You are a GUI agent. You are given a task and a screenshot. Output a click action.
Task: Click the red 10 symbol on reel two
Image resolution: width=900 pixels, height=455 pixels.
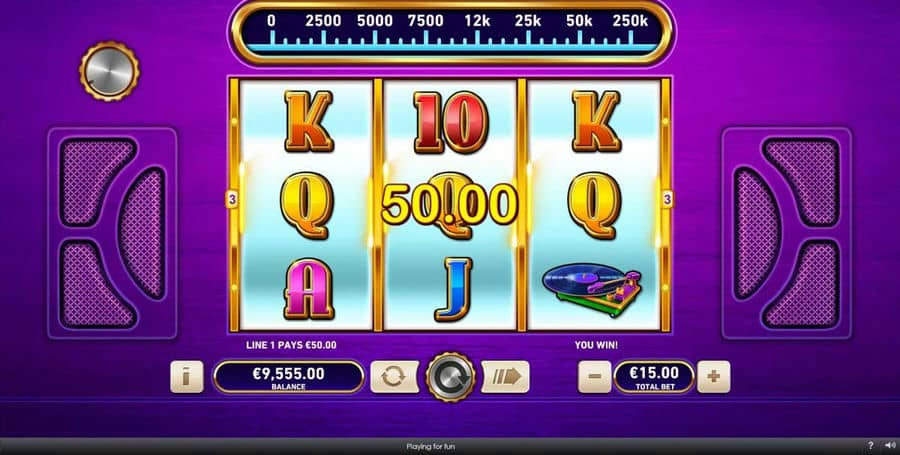(x=451, y=122)
